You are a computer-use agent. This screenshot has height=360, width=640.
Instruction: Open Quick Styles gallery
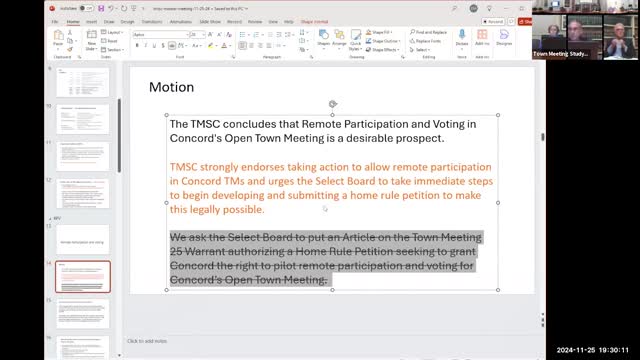click(356, 40)
